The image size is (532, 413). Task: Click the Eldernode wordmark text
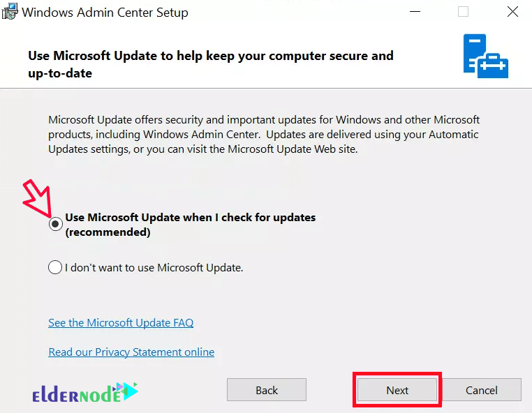coord(77,394)
